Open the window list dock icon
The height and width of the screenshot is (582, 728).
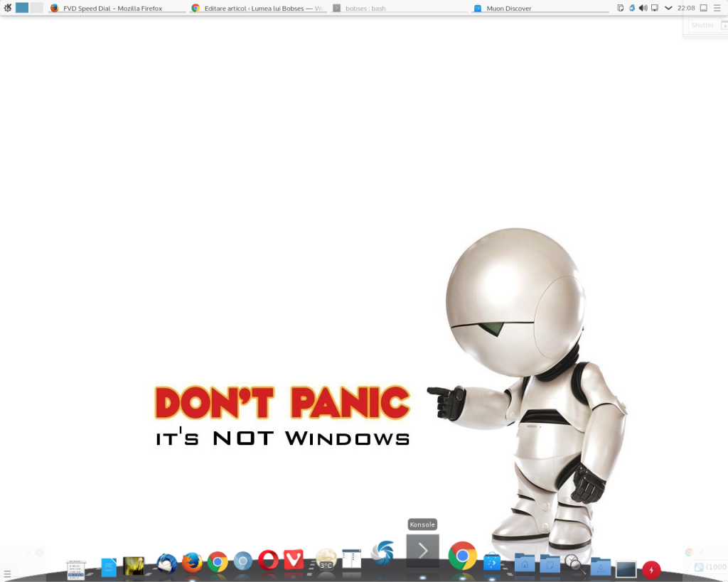(351, 559)
